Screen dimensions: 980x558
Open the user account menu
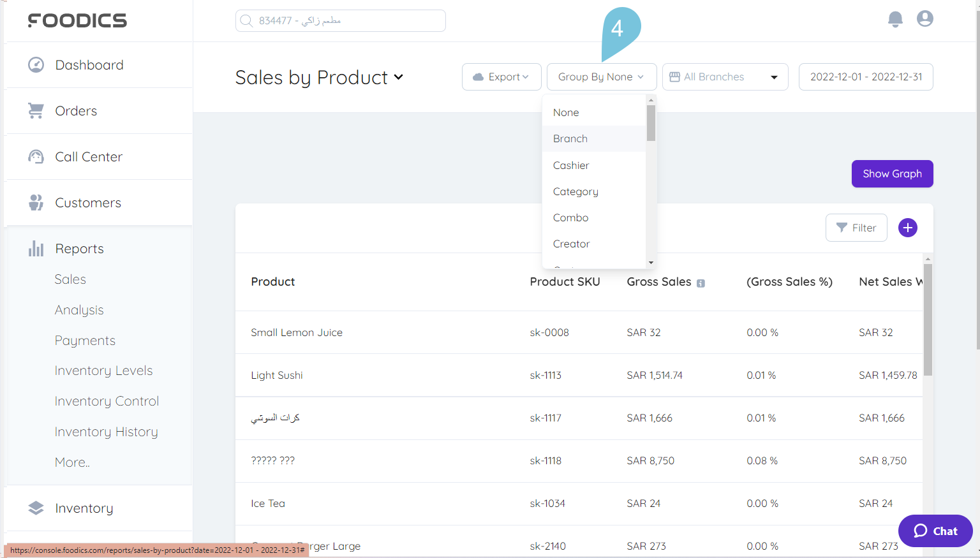[x=924, y=18]
